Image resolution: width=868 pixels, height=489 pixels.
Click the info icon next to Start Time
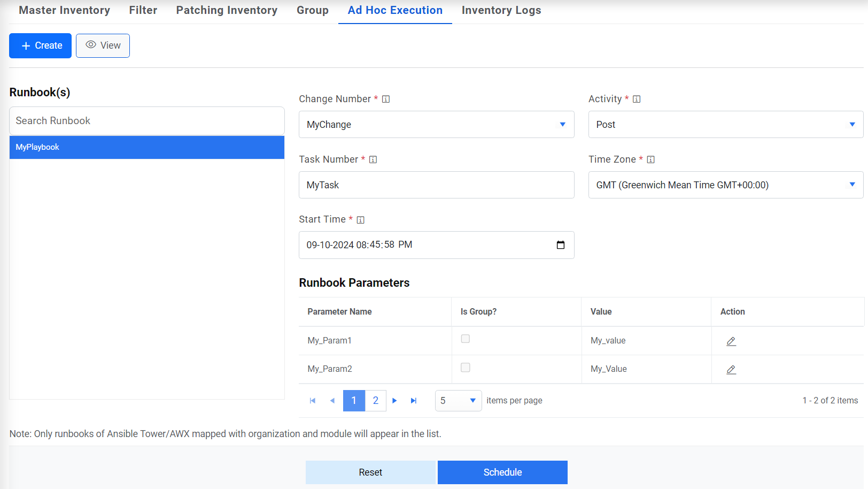point(361,219)
